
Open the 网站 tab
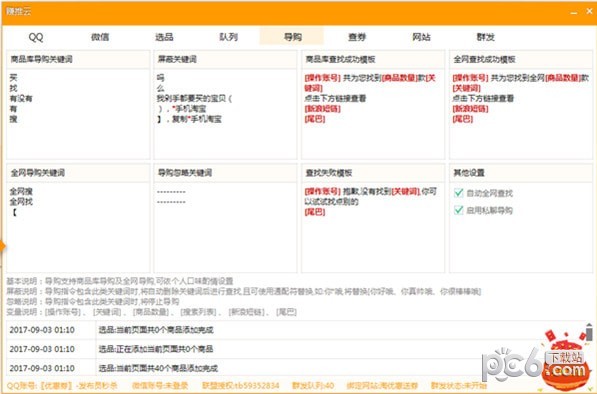[421, 37]
